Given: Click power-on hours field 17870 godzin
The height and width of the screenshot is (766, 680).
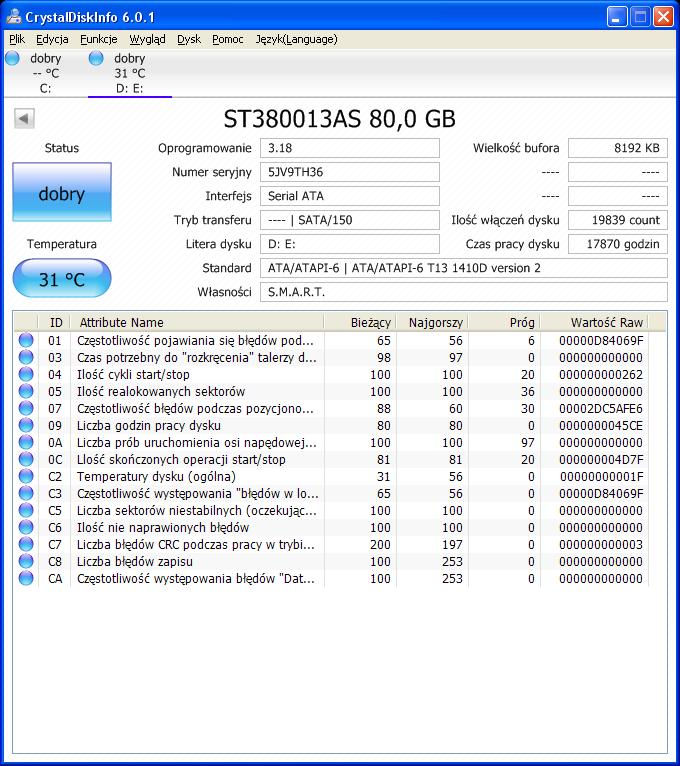Looking at the screenshot, I should (617, 244).
